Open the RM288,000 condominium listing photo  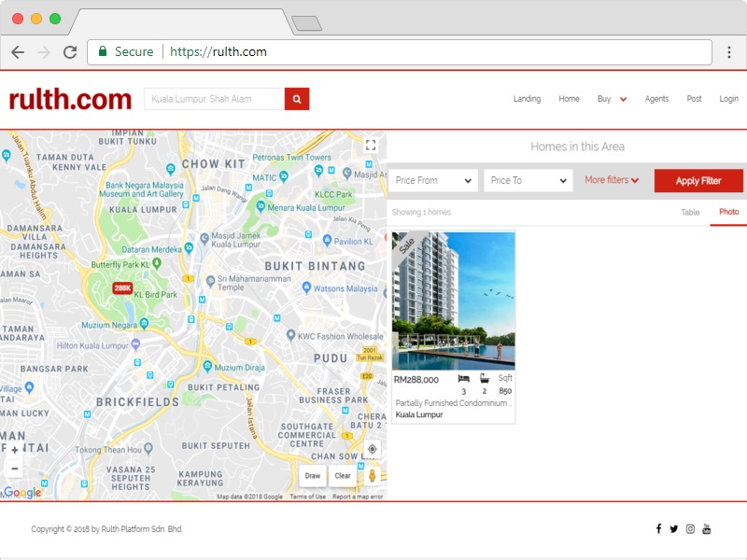click(x=454, y=301)
